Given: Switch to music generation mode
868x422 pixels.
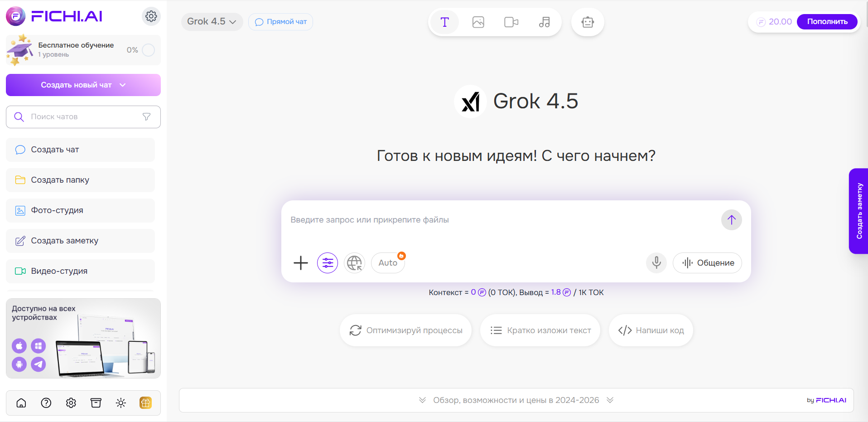Looking at the screenshot, I should [544, 22].
